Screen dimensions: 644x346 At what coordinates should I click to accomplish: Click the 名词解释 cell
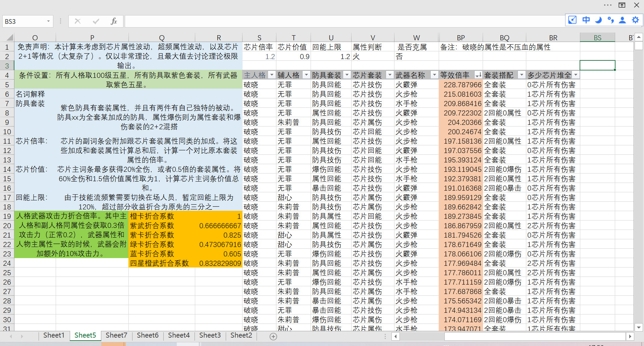[x=35, y=94]
